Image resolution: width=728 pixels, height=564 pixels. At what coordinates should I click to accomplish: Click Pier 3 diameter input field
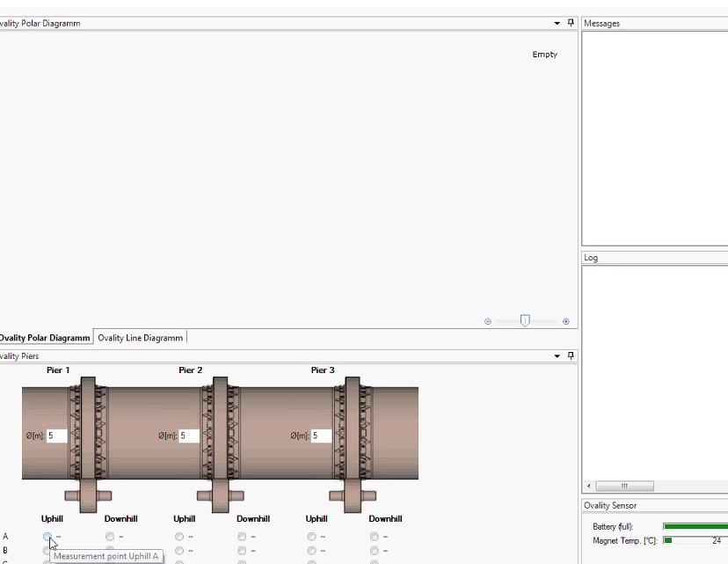coord(322,436)
